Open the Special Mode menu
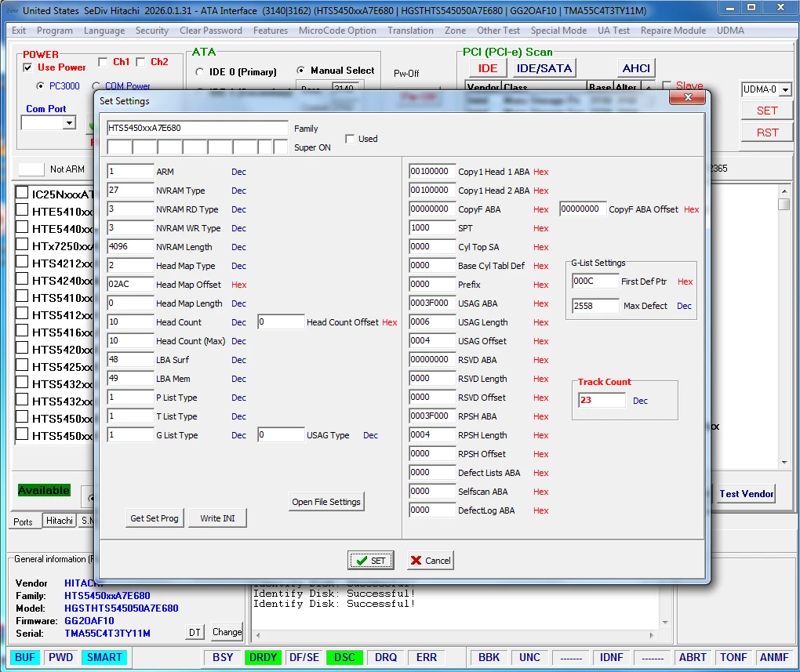This screenshot has height=672, width=800. click(558, 30)
